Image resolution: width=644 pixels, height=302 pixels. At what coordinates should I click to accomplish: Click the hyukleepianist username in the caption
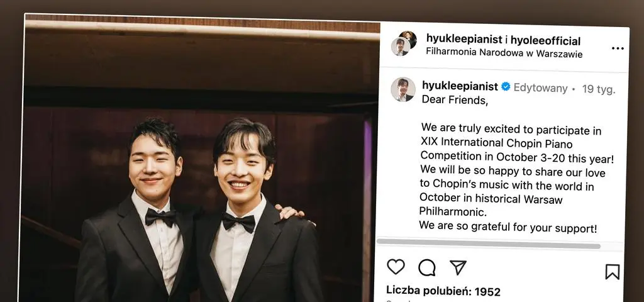point(460,86)
